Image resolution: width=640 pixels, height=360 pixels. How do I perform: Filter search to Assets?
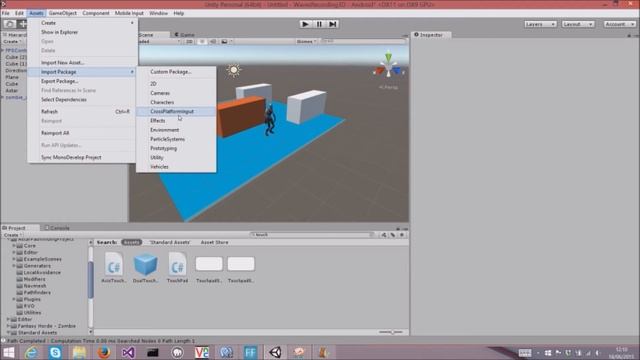click(131, 242)
